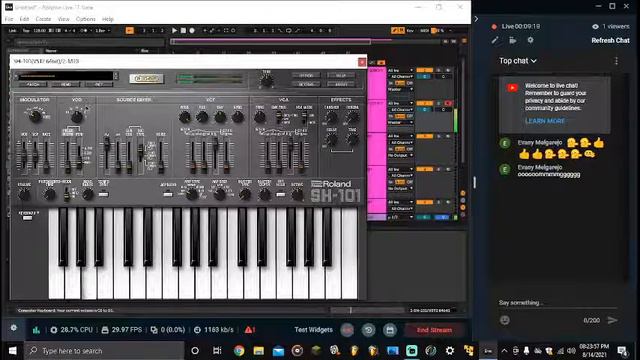Collapse the chat panel with the chevron
The height and width of the screenshot is (360, 640).
[476, 19]
